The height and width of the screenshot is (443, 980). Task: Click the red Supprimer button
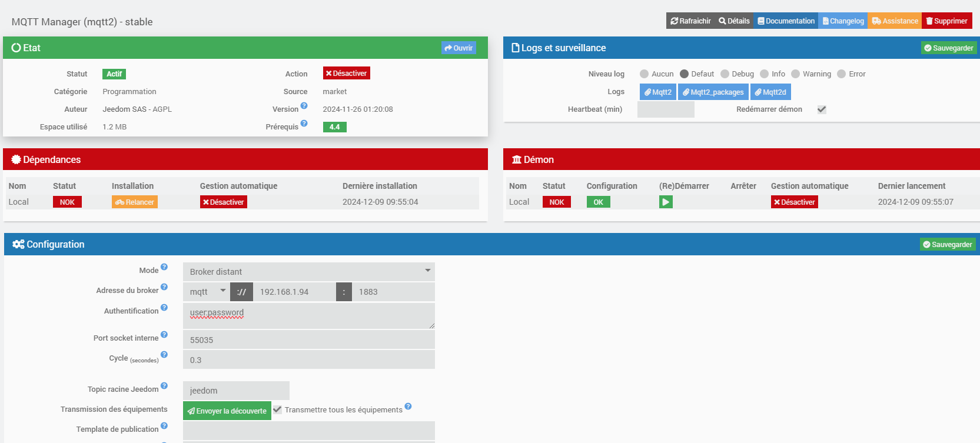[947, 21]
